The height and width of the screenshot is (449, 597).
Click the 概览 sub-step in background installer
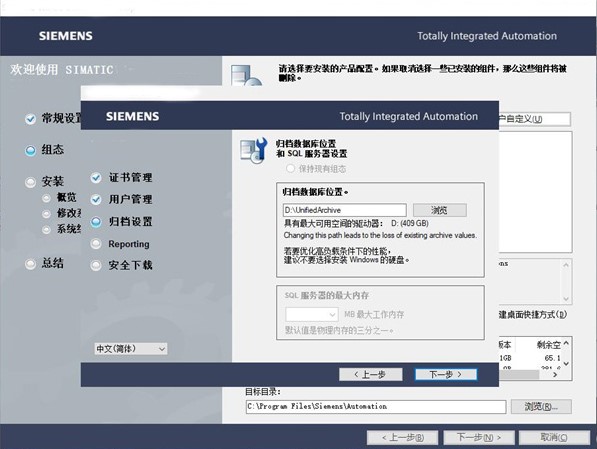59,197
